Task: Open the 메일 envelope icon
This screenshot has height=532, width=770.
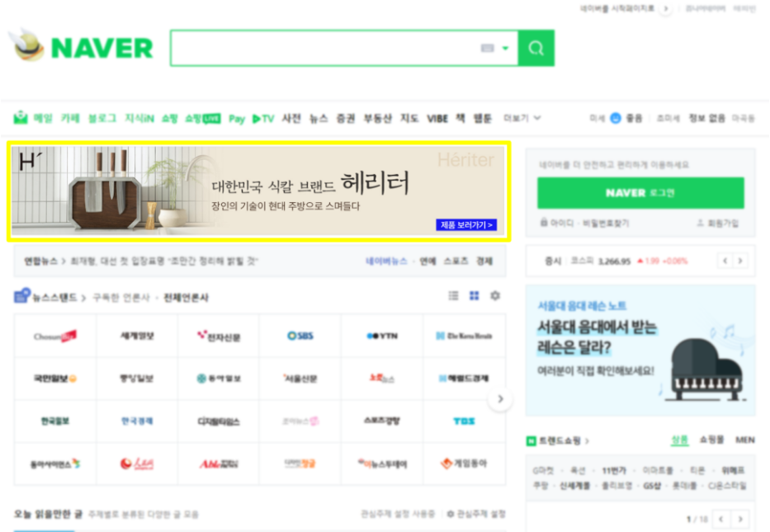Action: [21, 118]
